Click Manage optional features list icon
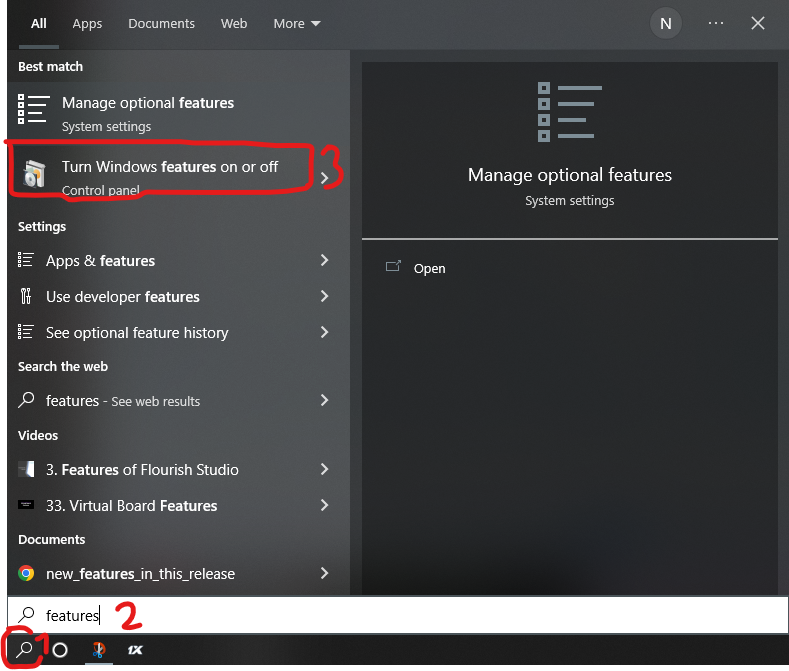 pos(34,109)
